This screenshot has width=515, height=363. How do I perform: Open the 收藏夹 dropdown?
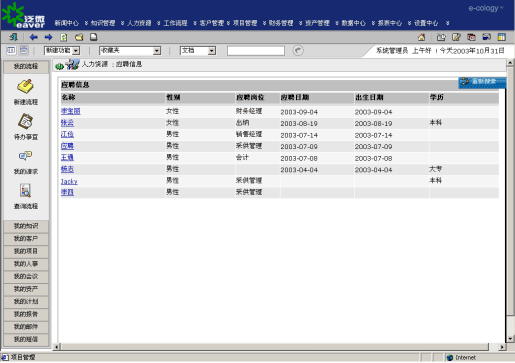pyautogui.click(x=130, y=51)
